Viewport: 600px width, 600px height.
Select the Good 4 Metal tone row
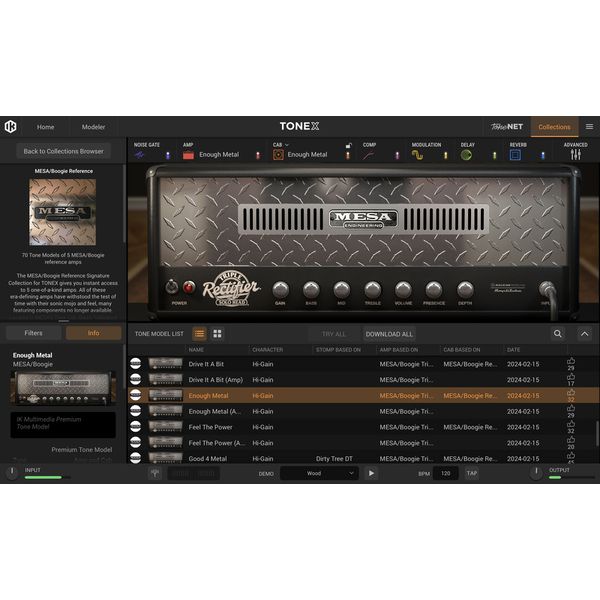[364, 458]
